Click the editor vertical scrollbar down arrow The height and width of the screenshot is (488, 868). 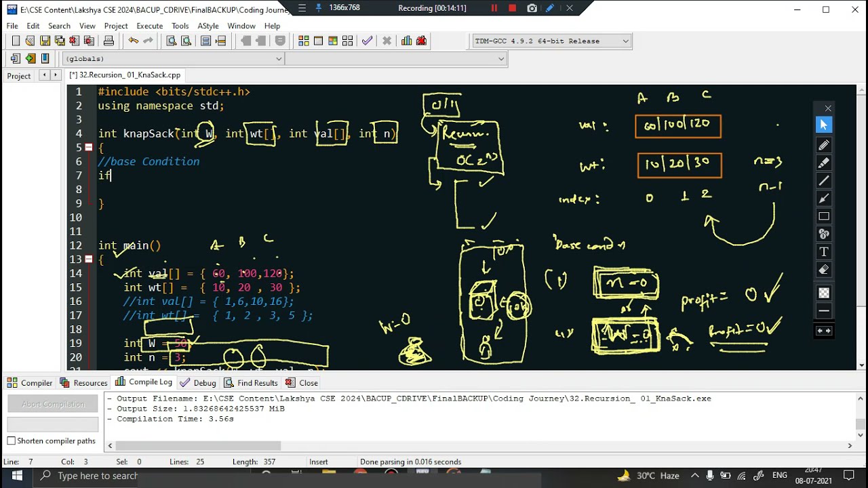[x=862, y=364]
